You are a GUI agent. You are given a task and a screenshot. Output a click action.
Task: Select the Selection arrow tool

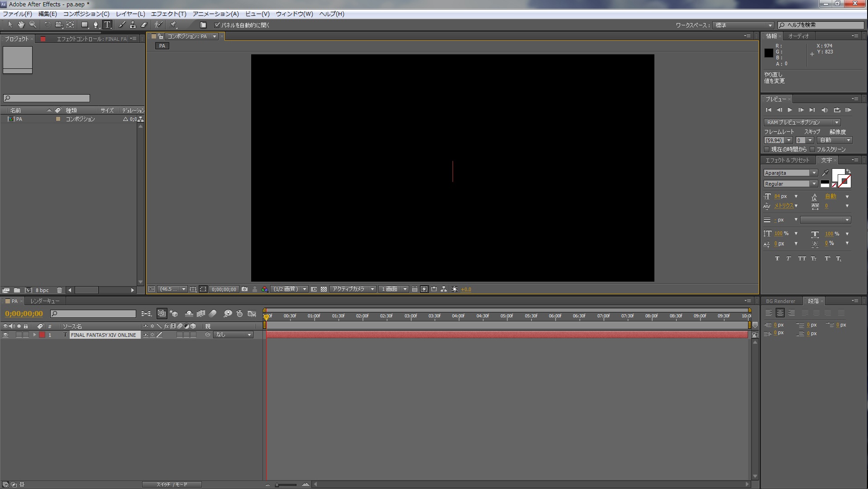coord(10,25)
